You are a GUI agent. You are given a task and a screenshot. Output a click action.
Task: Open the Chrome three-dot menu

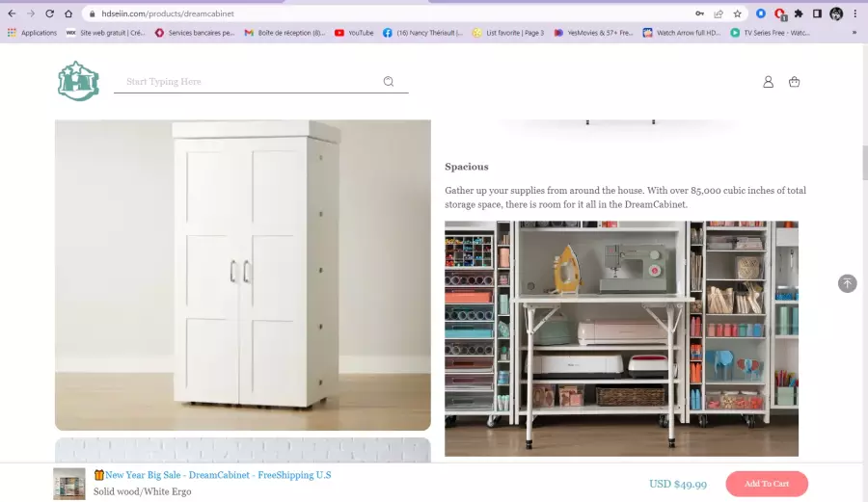[854, 13]
